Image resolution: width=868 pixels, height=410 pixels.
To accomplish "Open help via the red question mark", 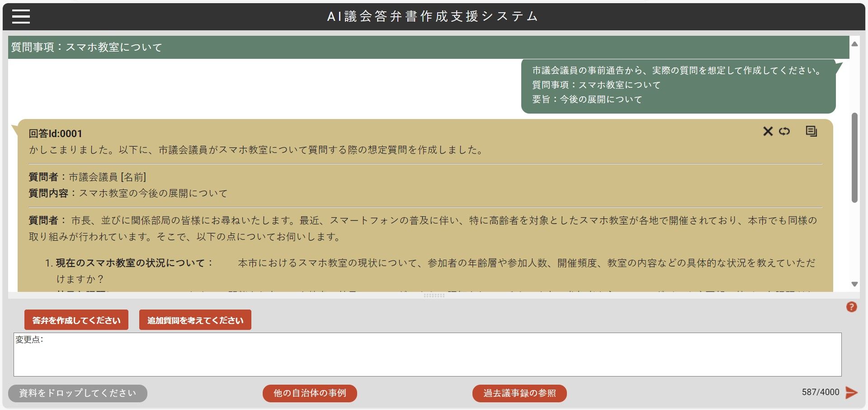I will (851, 307).
